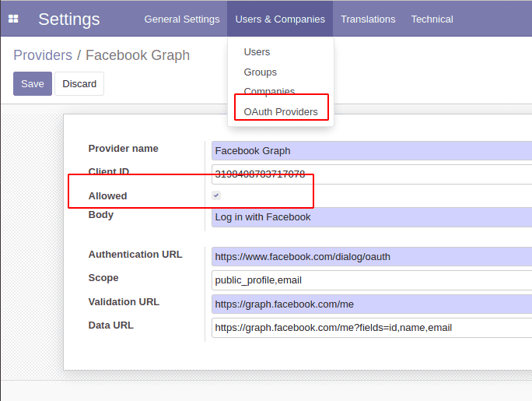Edit the Client ID field
The image size is (532, 401).
coord(372,174)
